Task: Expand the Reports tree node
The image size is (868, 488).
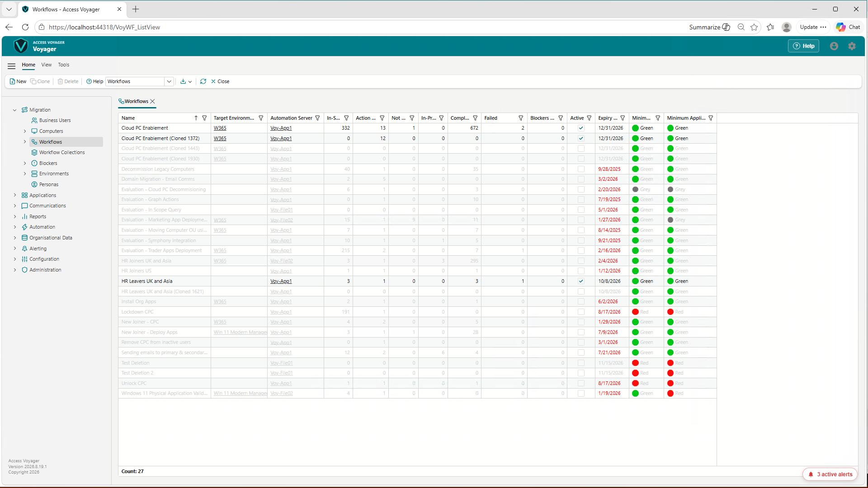Action: [15, 217]
